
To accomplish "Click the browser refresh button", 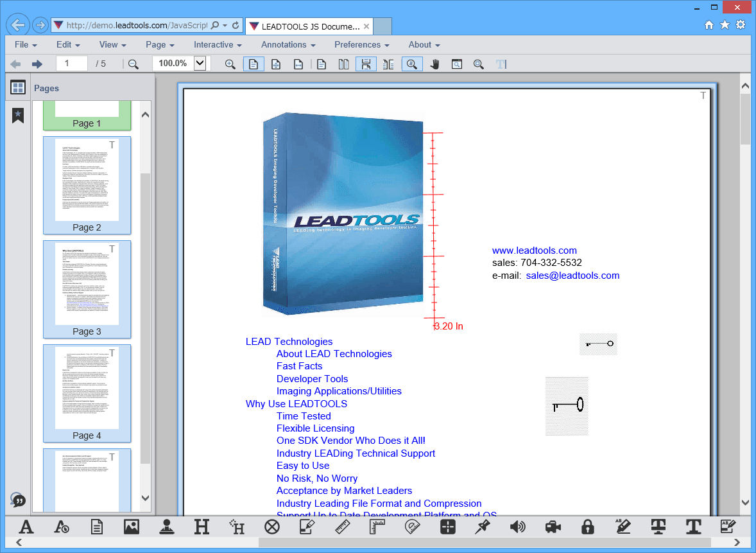I will pyautogui.click(x=236, y=25).
